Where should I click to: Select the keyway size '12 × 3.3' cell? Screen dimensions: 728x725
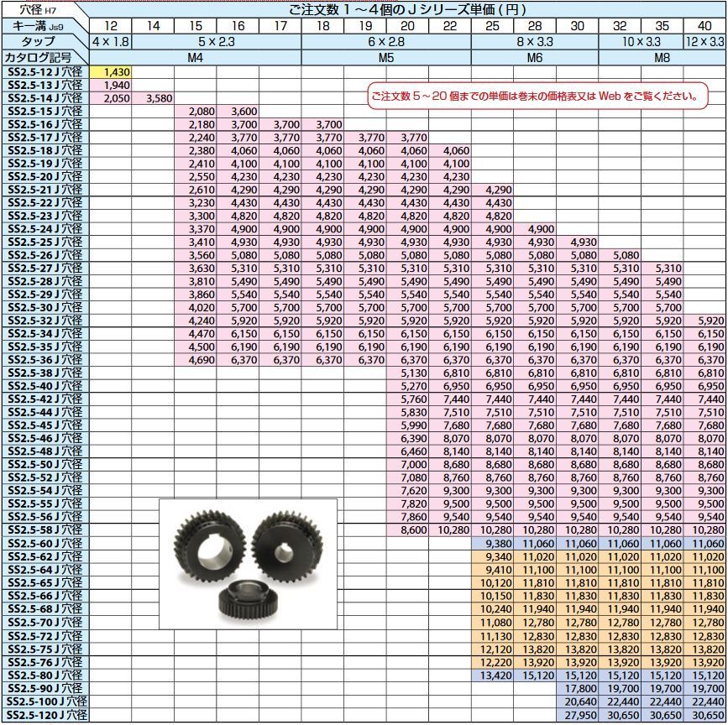pos(704,42)
